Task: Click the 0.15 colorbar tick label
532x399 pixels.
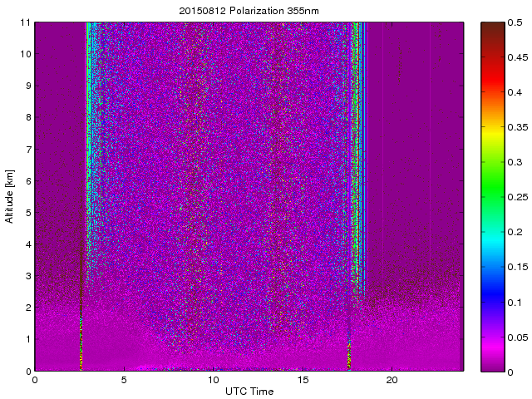Action: pos(517,267)
